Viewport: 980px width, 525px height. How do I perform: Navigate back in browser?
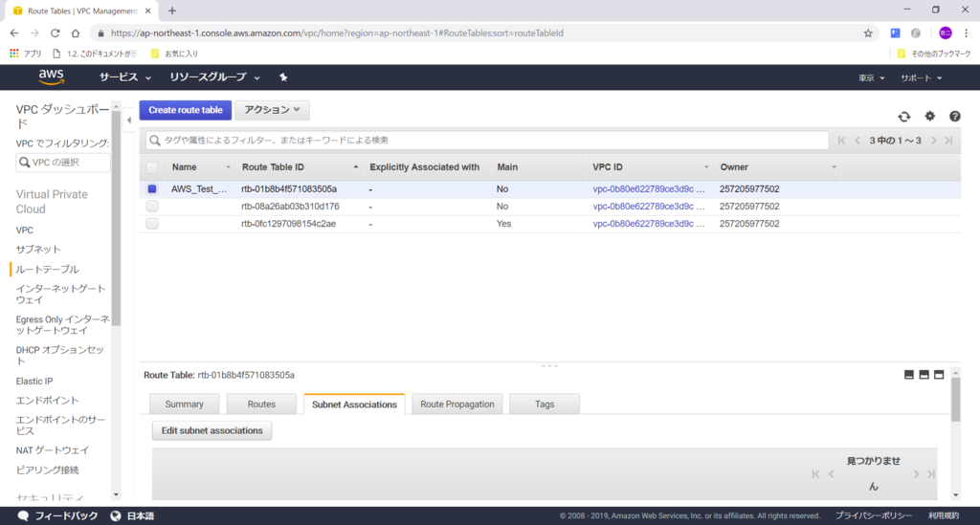[14, 33]
